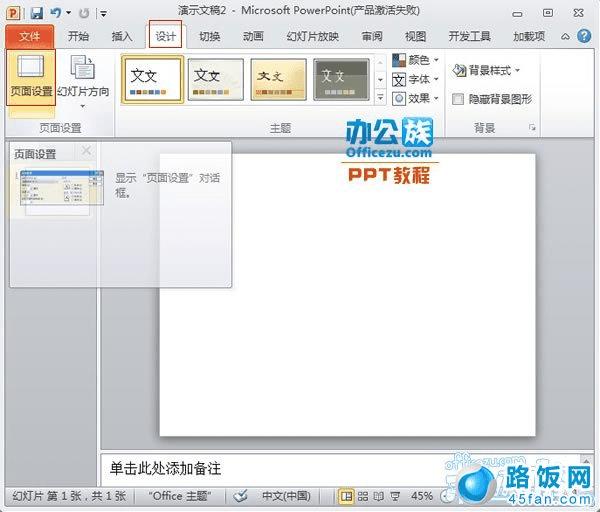Click the Save icon in quick access toolbar
600x512 pixels.
click(37, 13)
